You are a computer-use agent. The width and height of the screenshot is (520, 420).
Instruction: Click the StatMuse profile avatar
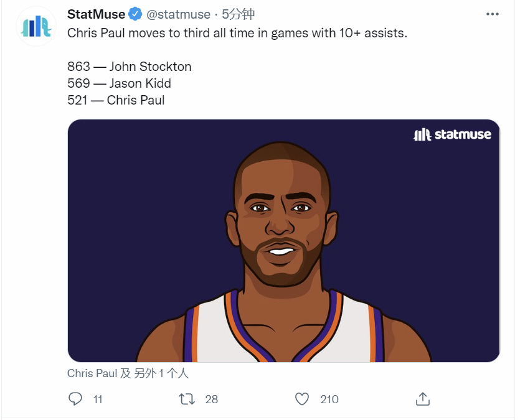click(36, 26)
